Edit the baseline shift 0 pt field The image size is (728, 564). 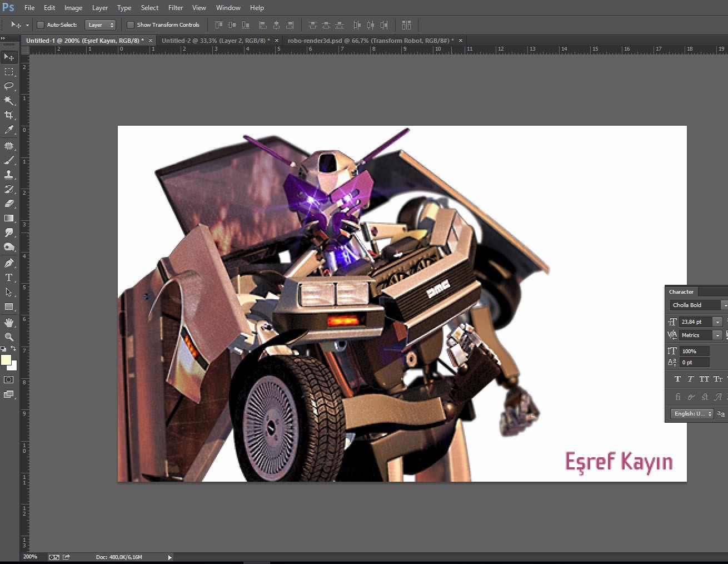coord(694,362)
